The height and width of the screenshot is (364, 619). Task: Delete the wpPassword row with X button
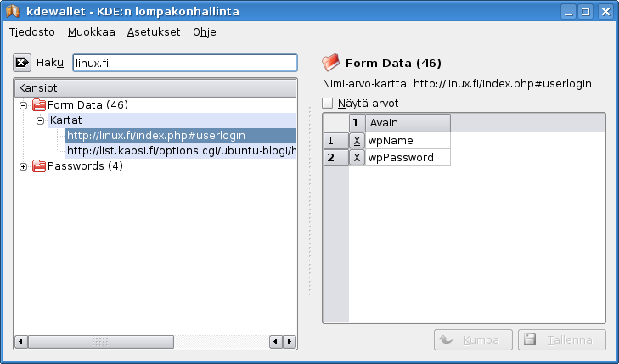point(357,158)
